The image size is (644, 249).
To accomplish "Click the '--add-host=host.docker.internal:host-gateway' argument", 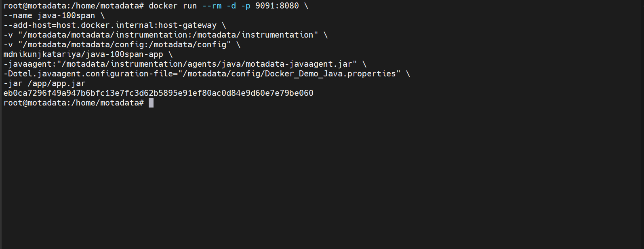I will (110, 25).
